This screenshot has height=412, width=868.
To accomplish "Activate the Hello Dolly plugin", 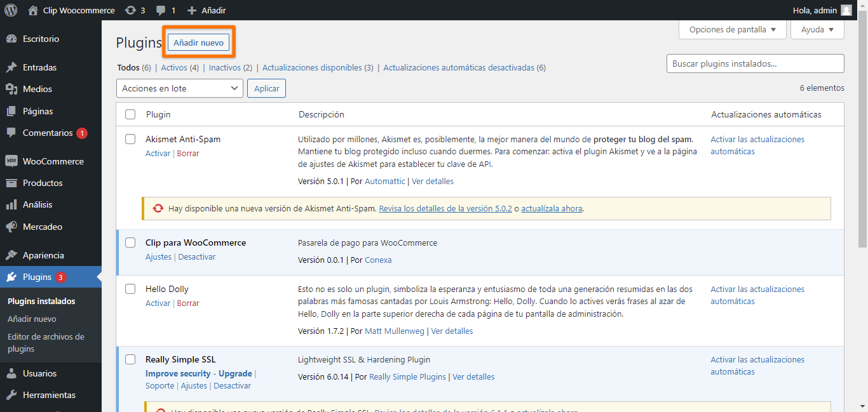I will [158, 303].
